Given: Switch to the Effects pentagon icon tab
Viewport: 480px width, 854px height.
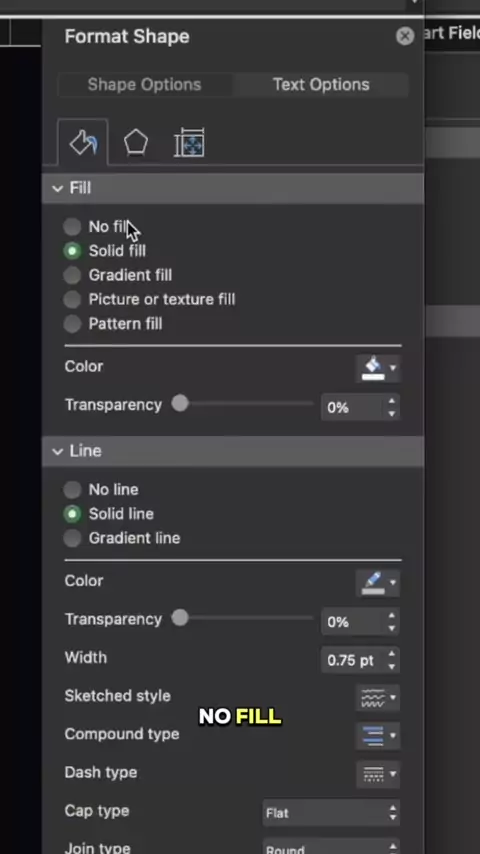Looking at the screenshot, I should pyautogui.click(x=135, y=143).
